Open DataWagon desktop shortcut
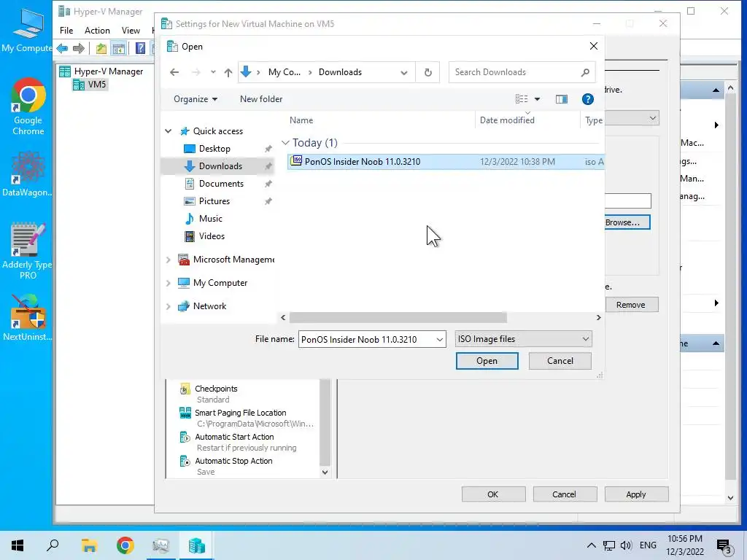Screen dimensions: 747x560 tap(27, 174)
